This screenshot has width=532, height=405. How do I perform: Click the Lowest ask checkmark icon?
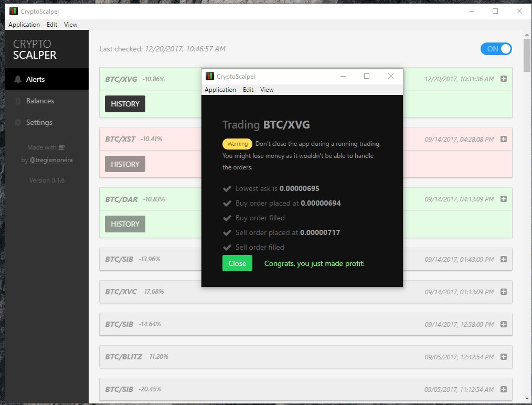[227, 188]
